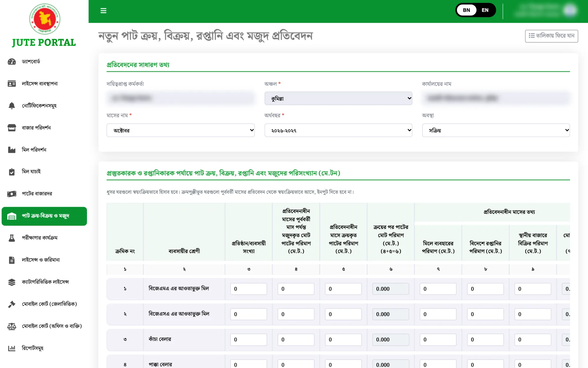Click the blurred দায়িত্বপ্রাপ্ত কর্মকর্তা field
This screenshot has width=588, height=368.
click(181, 98)
